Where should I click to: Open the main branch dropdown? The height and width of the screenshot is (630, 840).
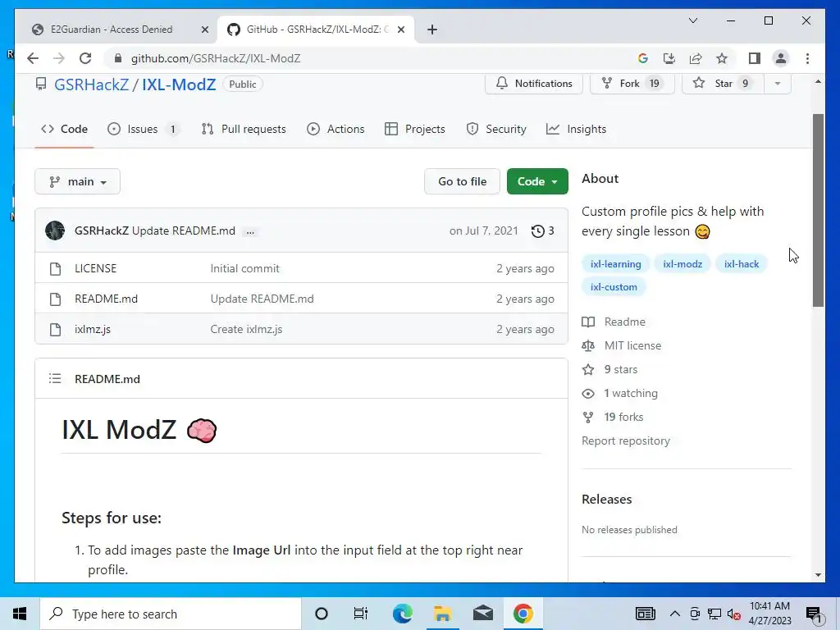pos(78,181)
